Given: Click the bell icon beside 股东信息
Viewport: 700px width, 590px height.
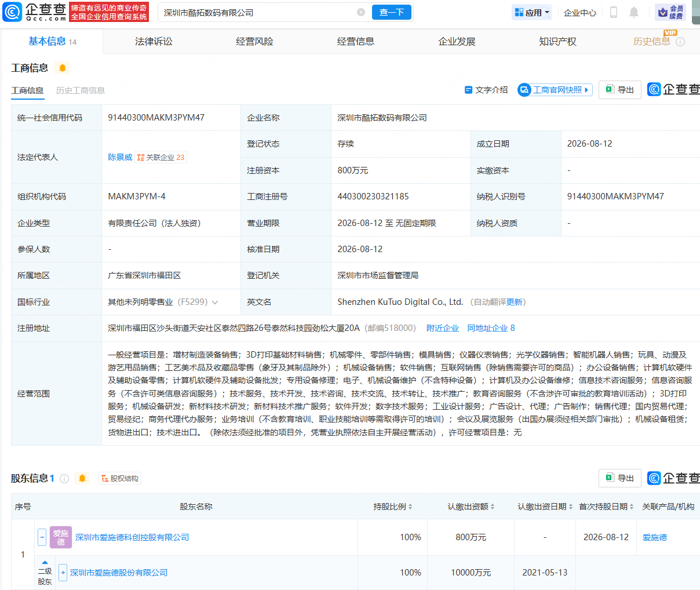Looking at the screenshot, I should (x=82, y=478).
